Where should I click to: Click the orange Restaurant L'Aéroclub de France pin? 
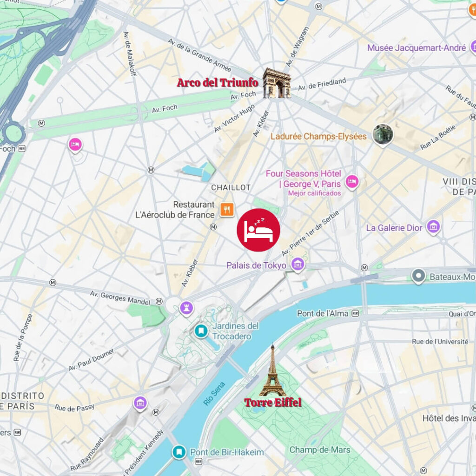point(227,209)
